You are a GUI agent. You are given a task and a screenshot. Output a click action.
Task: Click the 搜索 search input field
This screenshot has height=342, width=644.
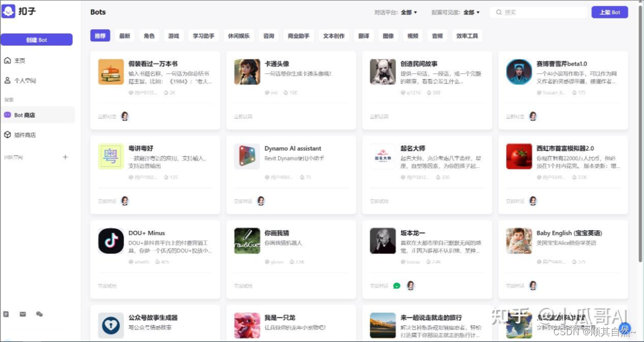539,12
